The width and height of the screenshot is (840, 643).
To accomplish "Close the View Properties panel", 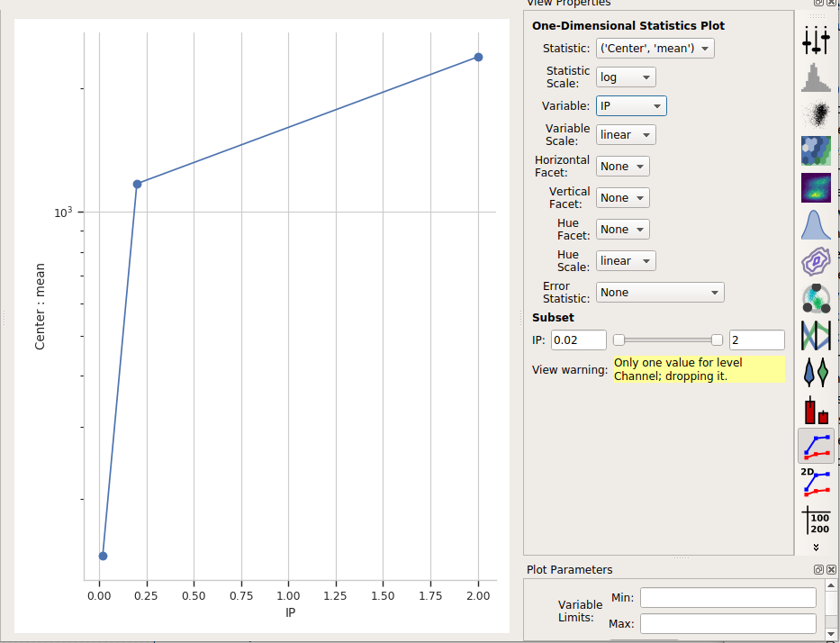I will [x=831, y=3].
